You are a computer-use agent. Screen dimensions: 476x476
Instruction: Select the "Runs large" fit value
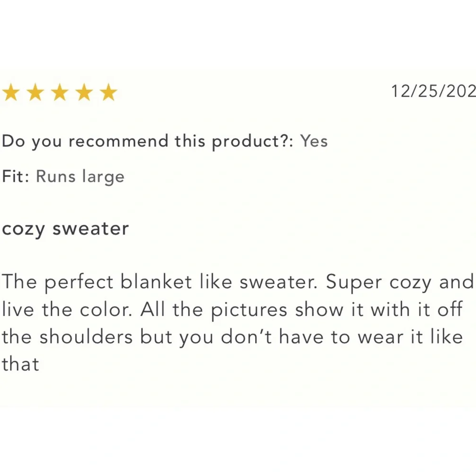click(x=80, y=177)
